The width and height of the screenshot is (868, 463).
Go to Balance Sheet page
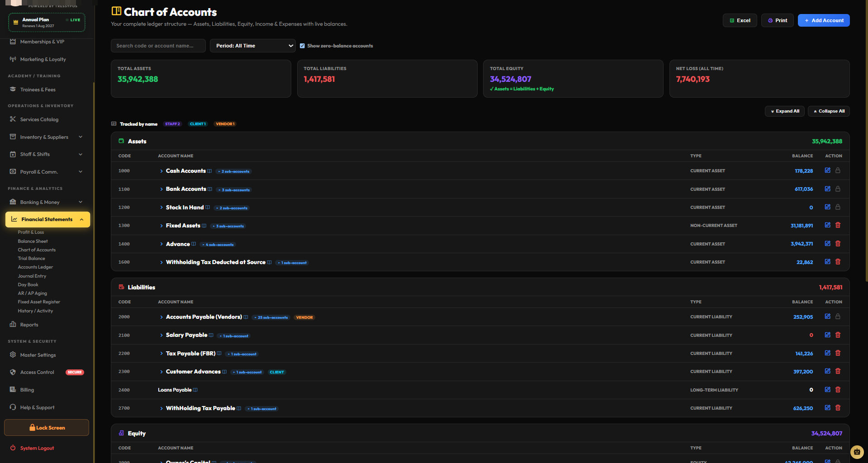coord(33,241)
